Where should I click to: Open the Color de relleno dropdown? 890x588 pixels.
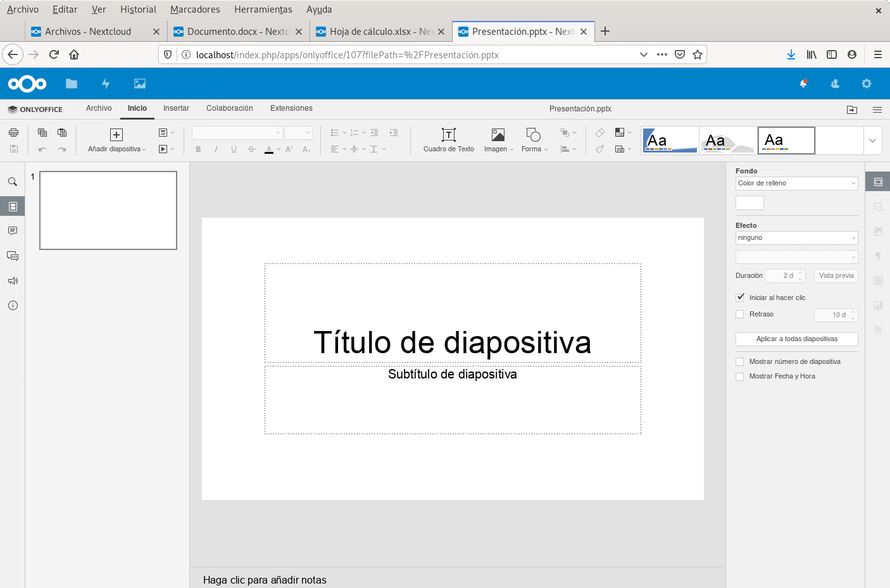pos(796,184)
